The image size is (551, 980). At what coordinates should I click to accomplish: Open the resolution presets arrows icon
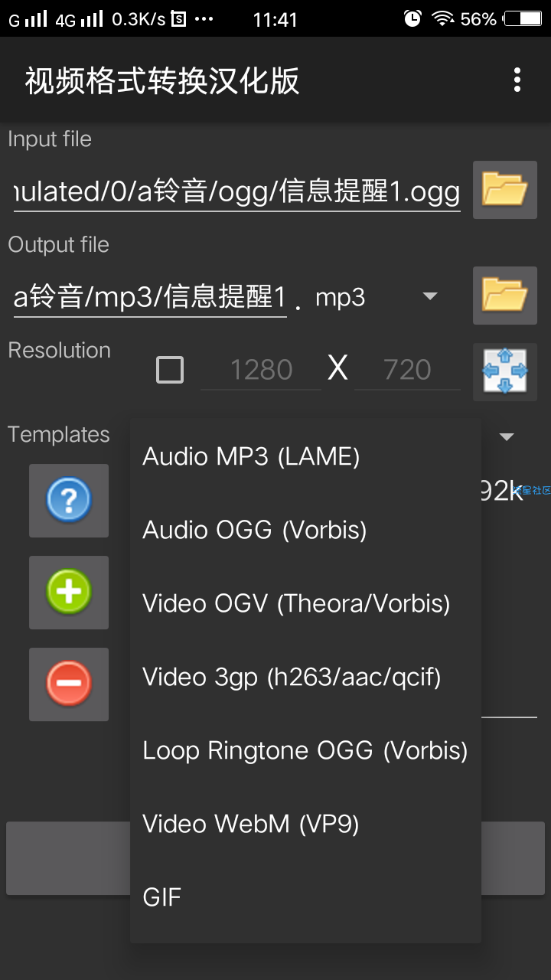click(505, 372)
